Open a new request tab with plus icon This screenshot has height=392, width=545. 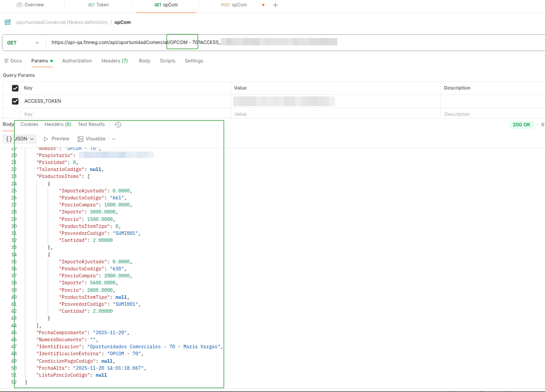275,5
